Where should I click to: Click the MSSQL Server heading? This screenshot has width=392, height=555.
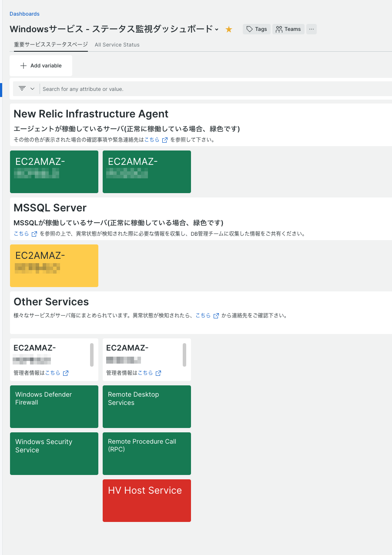tap(50, 208)
